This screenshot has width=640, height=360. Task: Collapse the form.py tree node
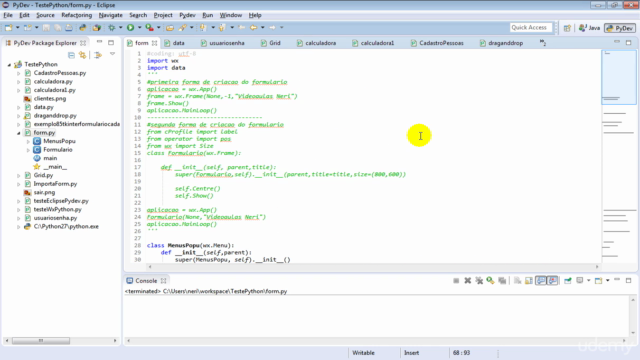click(x=18, y=133)
